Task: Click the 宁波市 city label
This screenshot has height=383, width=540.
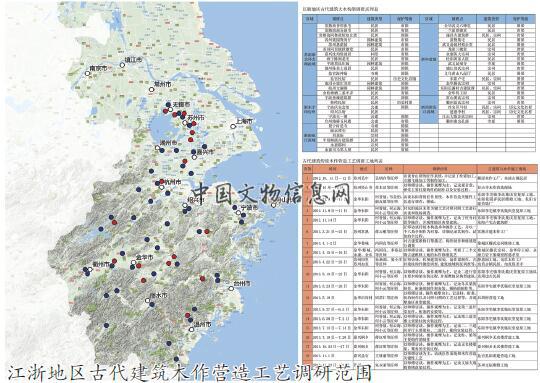Action: click(249, 208)
